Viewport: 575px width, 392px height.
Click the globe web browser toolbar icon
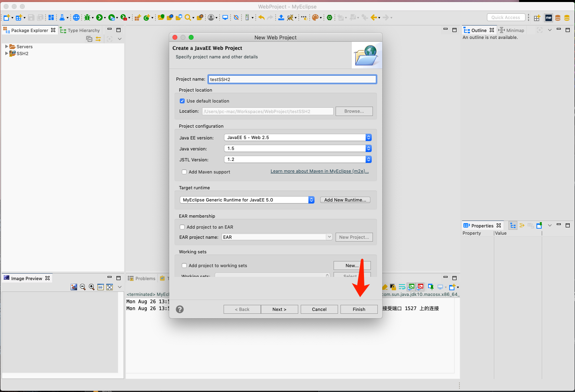(x=76, y=17)
